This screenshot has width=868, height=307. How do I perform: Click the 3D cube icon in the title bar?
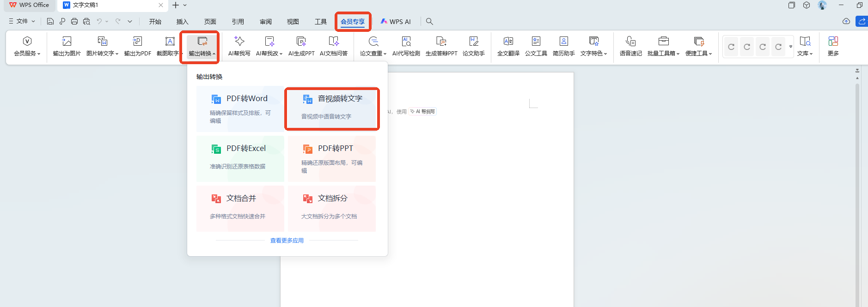pos(807,5)
